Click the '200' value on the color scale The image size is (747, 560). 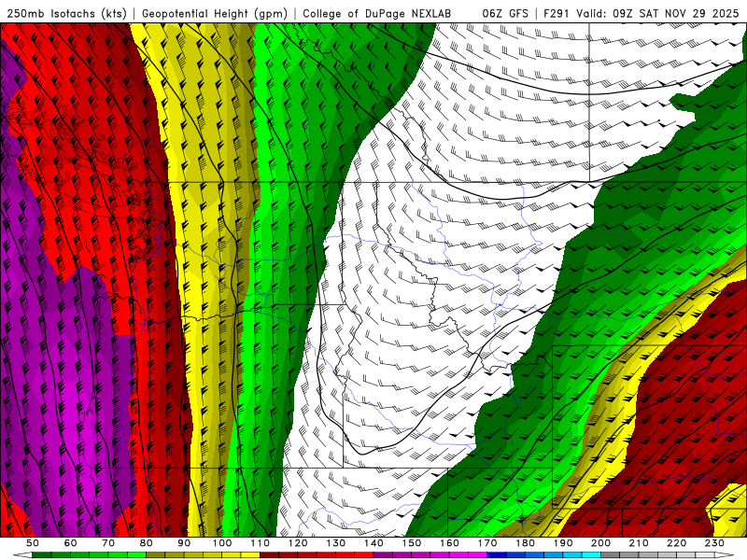tap(600, 543)
